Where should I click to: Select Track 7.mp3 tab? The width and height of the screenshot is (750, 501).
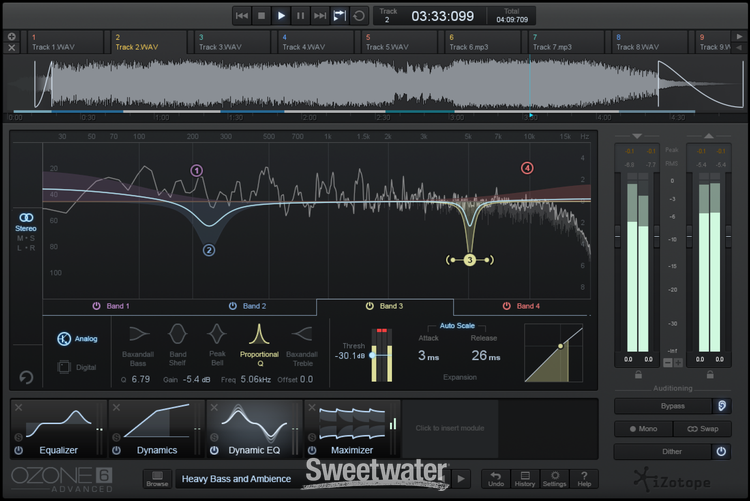coord(566,42)
